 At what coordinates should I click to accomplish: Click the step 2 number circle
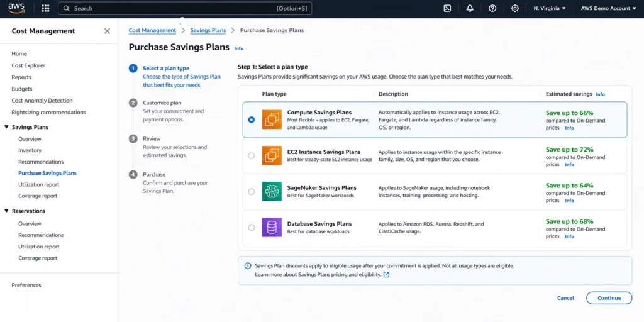133,103
